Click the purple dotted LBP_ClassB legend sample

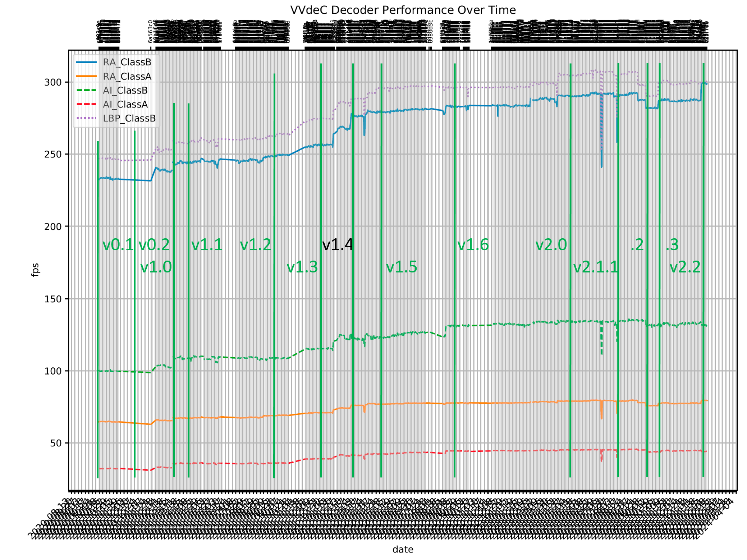[x=86, y=118]
